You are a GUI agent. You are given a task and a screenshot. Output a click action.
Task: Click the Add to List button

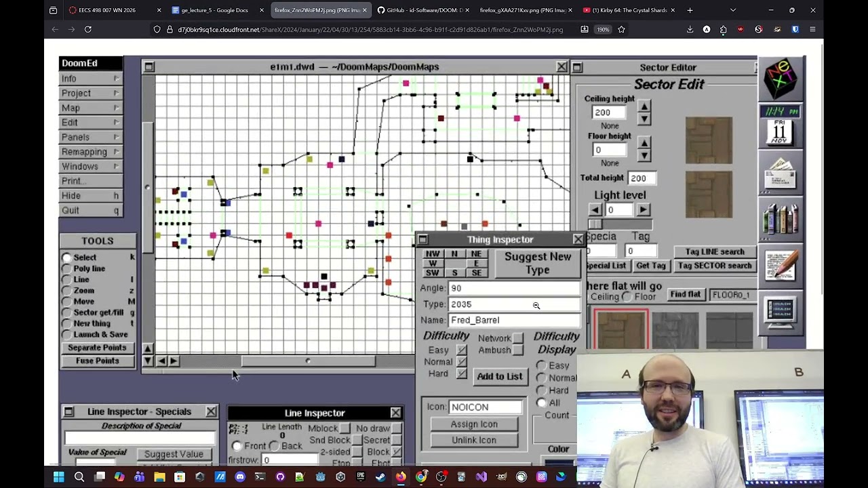(500, 376)
